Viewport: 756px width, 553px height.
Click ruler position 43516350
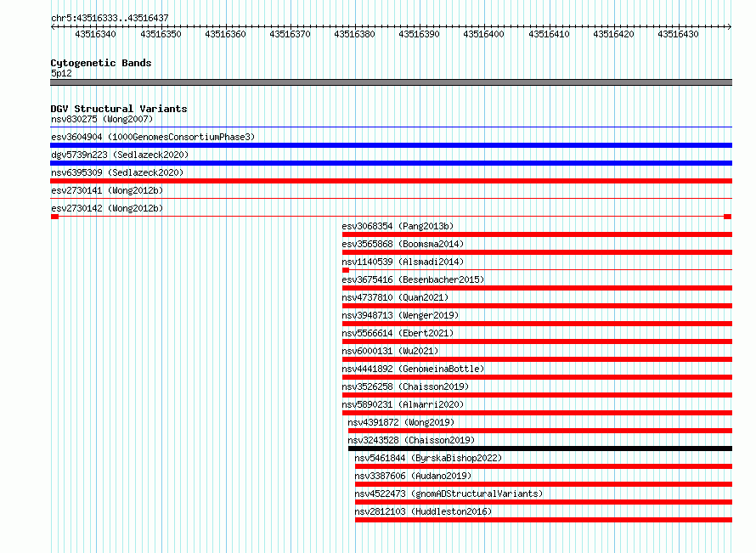[161, 34]
